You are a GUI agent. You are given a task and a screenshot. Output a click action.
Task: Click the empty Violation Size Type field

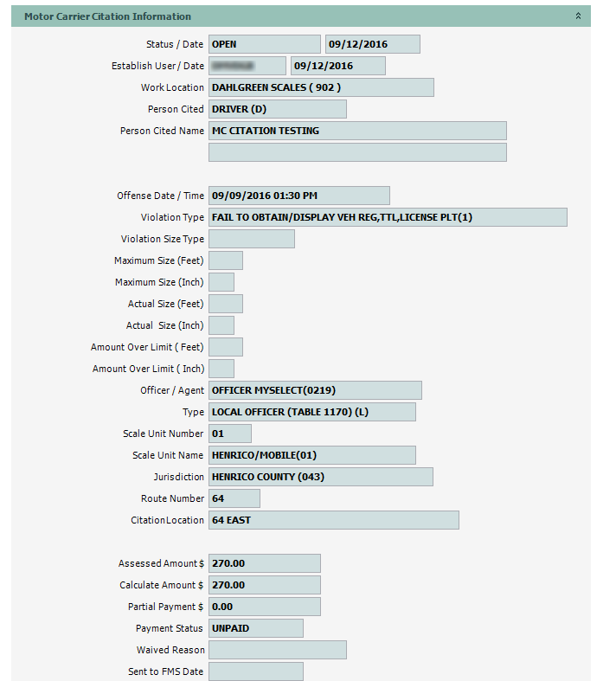tap(251, 239)
